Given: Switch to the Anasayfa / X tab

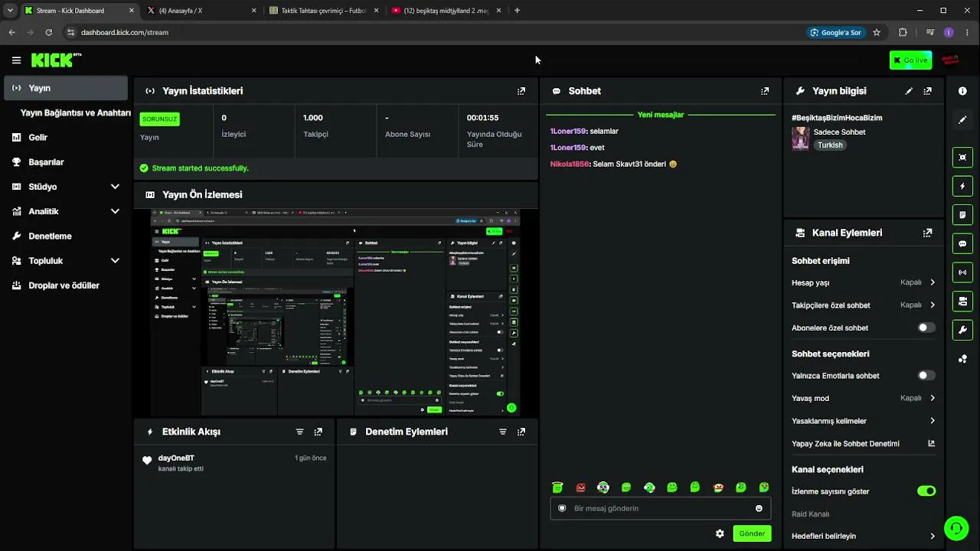Looking at the screenshot, I should point(202,11).
